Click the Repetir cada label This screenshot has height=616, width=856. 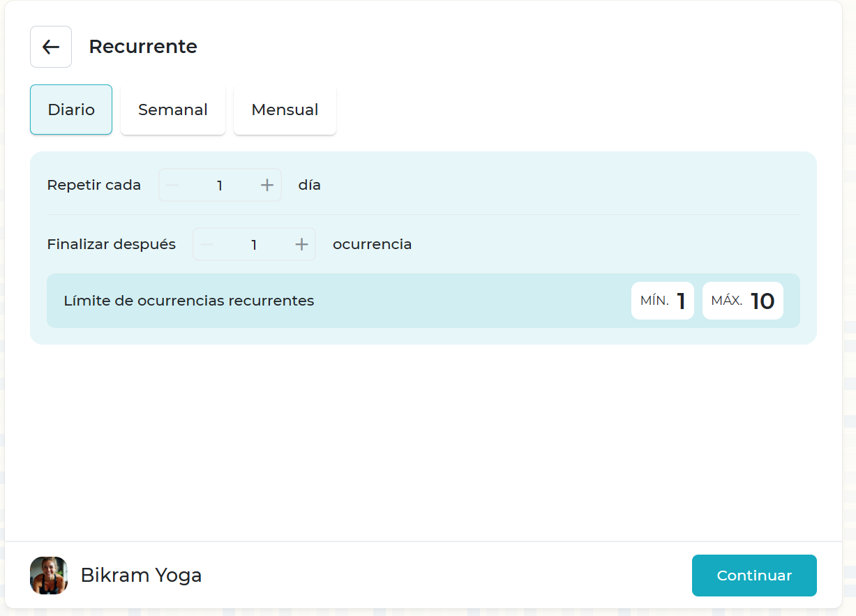point(94,185)
